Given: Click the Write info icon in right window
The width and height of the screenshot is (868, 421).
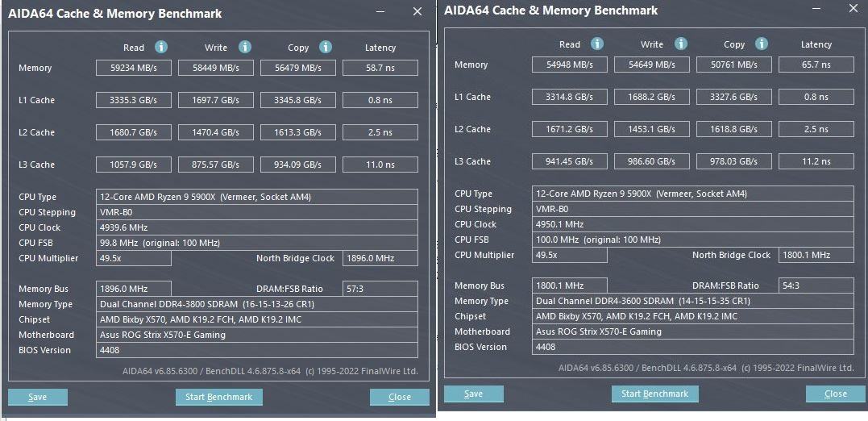Looking at the screenshot, I should 681,44.
